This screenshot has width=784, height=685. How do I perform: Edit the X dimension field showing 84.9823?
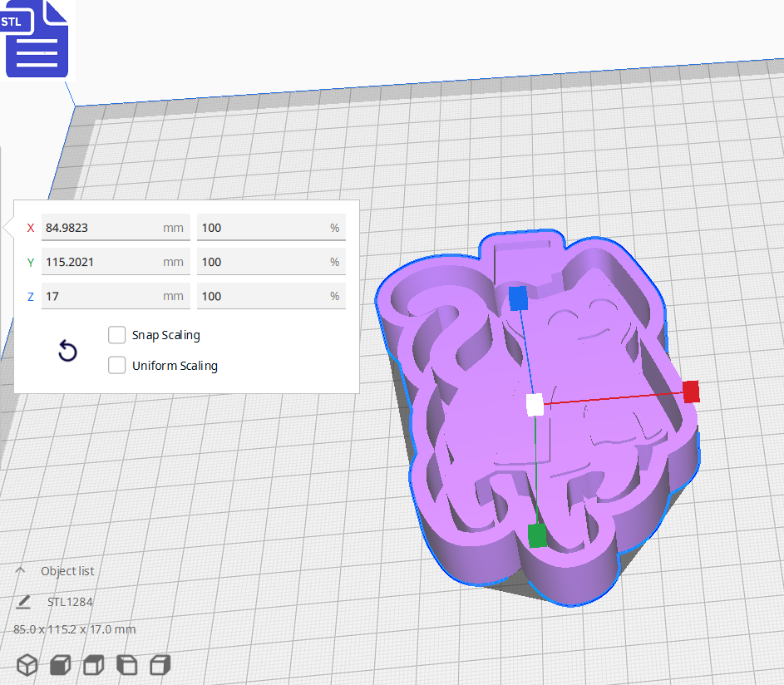[x=115, y=227]
